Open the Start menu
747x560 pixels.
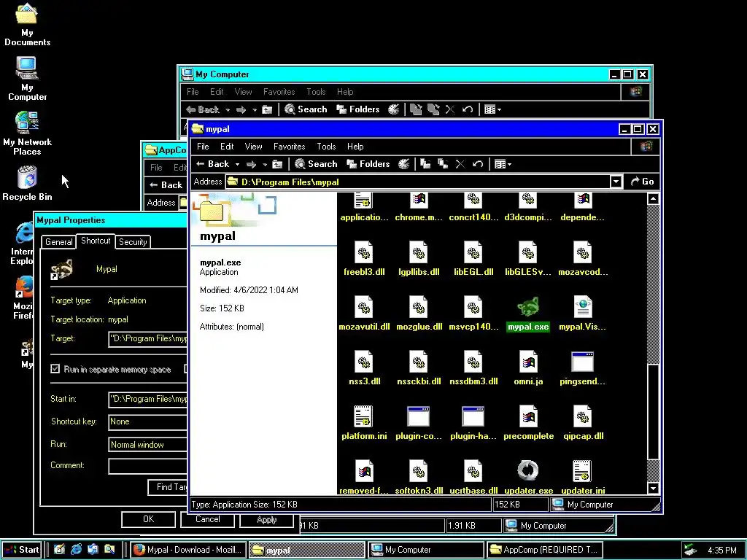click(21, 550)
